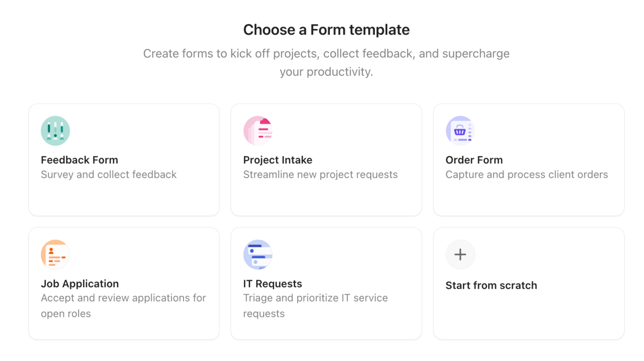The height and width of the screenshot is (361, 644).
Task: Click the Feedback Form title text
Action: pos(79,160)
